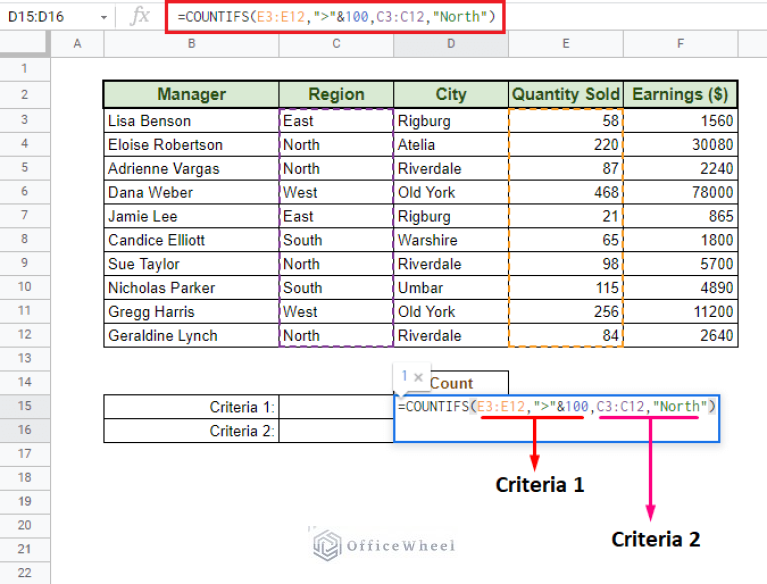Select the earnings cell showing 78000
The height and width of the screenshot is (584, 767).
680,192
